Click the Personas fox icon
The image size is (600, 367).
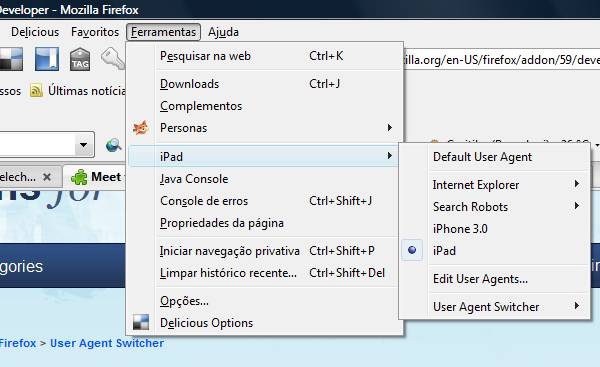(140, 128)
